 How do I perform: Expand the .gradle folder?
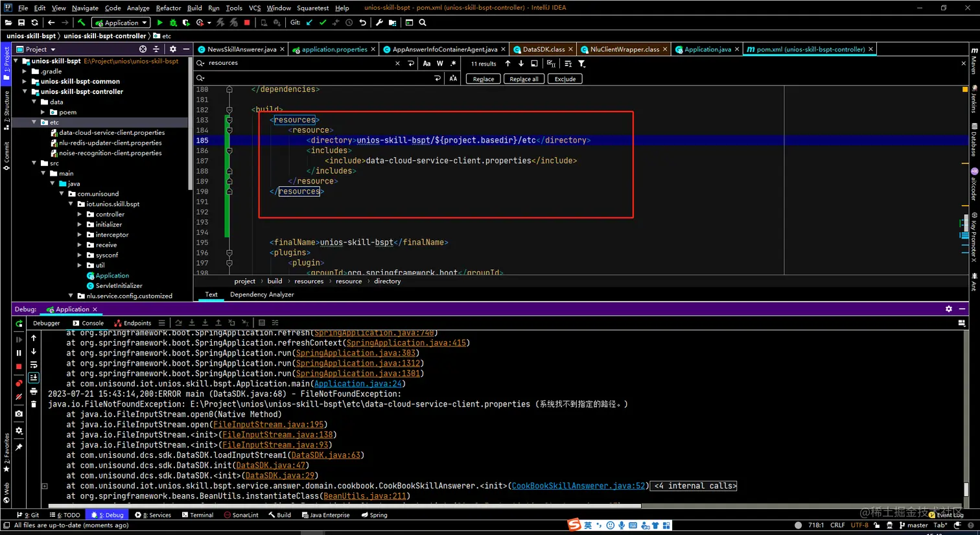25,71
